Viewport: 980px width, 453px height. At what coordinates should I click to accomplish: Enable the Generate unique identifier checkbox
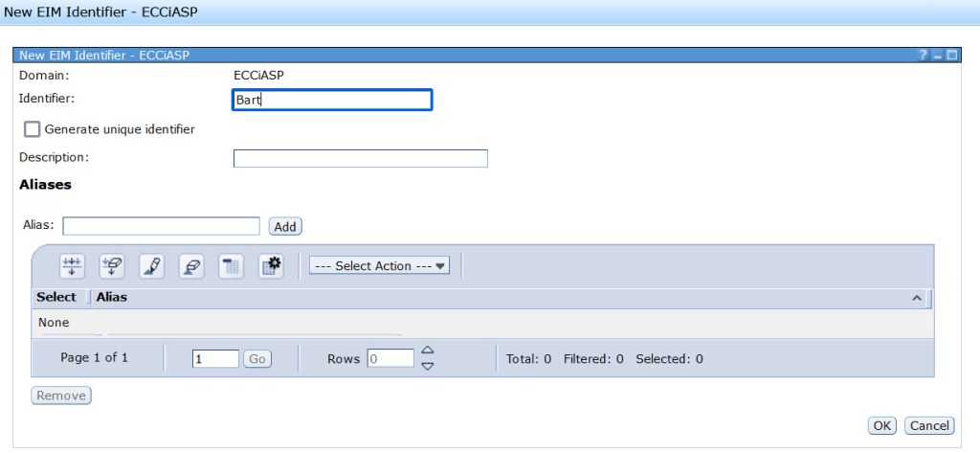tap(33, 129)
